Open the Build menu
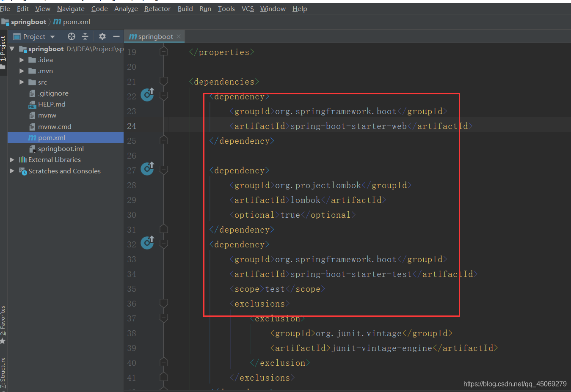Viewport: 571px width, 392px height. point(185,8)
